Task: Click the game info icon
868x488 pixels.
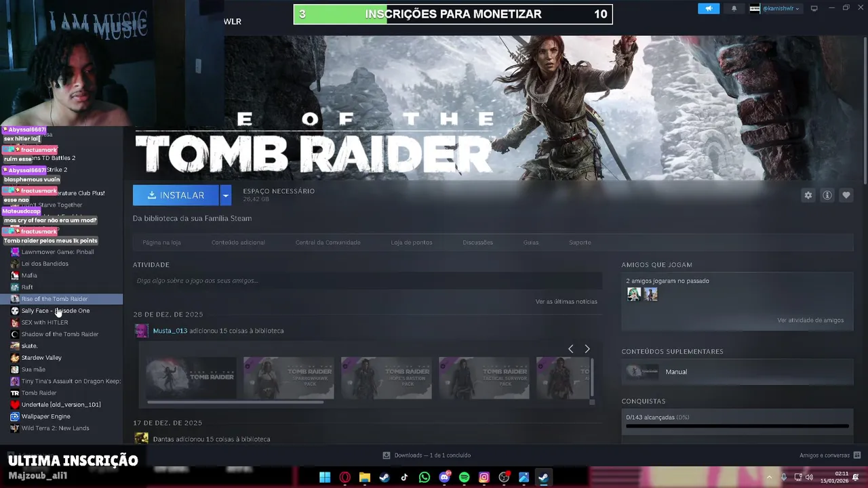Action: point(827,195)
